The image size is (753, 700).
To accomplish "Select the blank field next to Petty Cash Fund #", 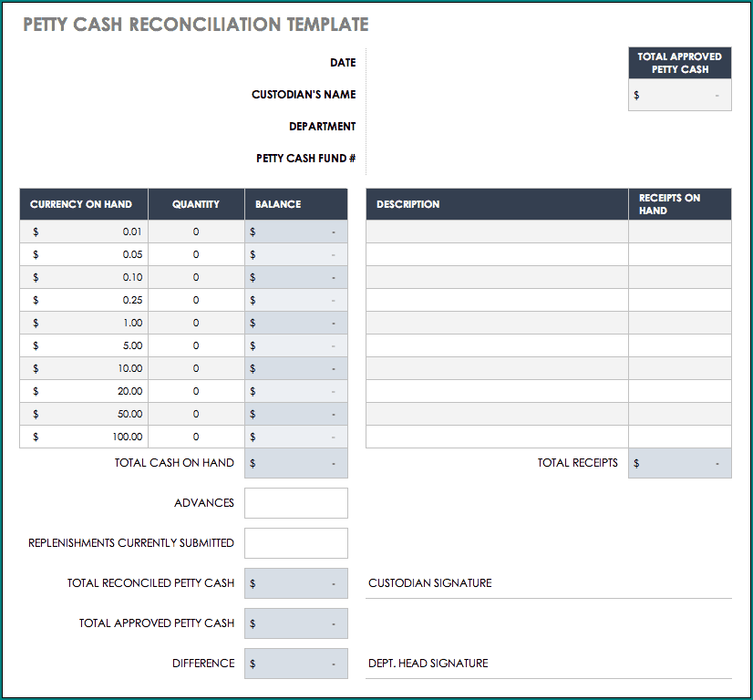I will pos(492,159).
